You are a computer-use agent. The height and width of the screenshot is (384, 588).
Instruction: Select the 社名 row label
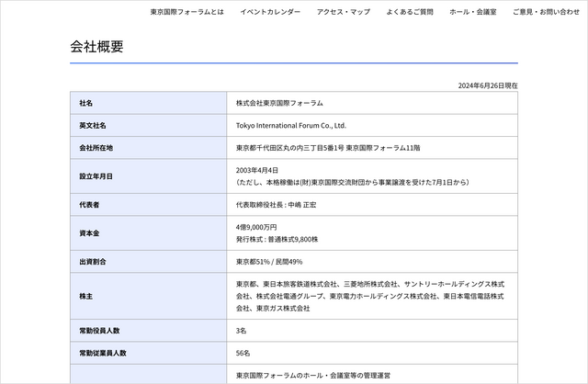pyautogui.click(x=85, y=103)
